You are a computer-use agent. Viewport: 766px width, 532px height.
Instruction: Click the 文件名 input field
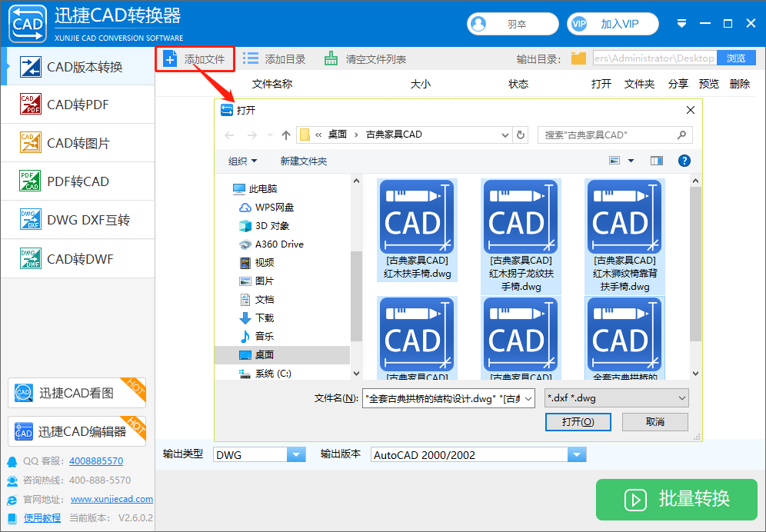pyautogui.click(x=442, y=399)
